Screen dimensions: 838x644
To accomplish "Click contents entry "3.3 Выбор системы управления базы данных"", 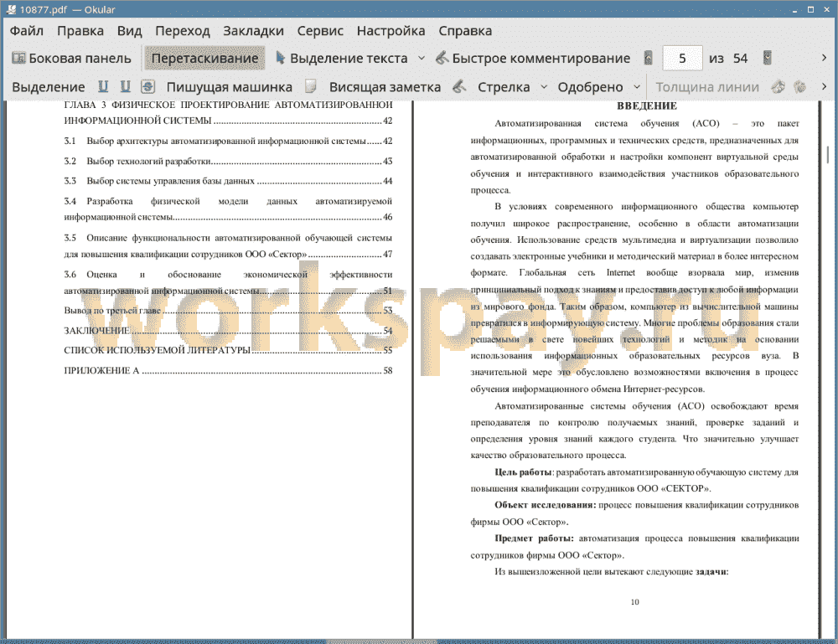I will tap(228, 181).
